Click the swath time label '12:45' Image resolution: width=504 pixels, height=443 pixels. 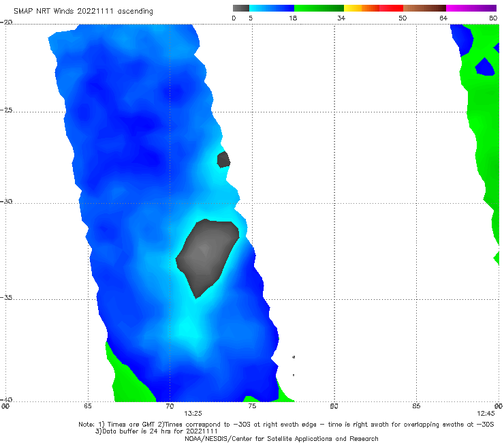click(x=486, y=414)
